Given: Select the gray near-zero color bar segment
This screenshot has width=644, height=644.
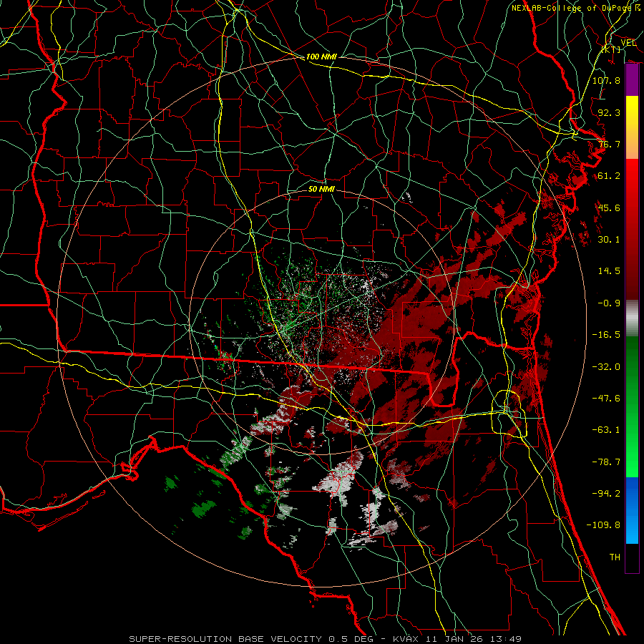Looking at the screenshot, I should click(632, 318).
